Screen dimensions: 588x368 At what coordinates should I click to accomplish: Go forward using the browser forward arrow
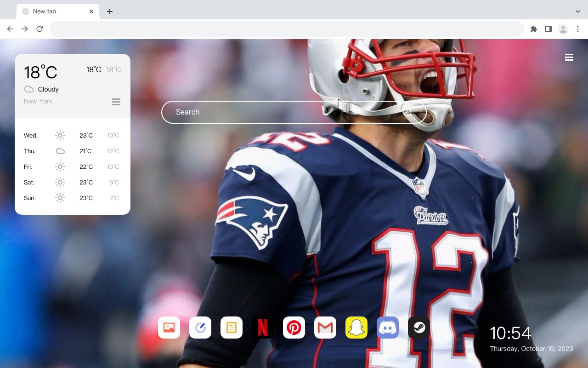[x=25, y=29]
